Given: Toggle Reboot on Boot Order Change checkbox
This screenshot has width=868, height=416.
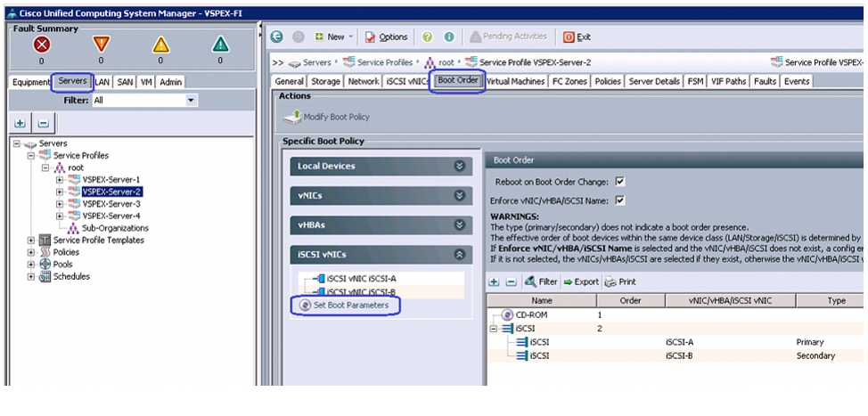Looking at the screenshot, I should 620,182.
